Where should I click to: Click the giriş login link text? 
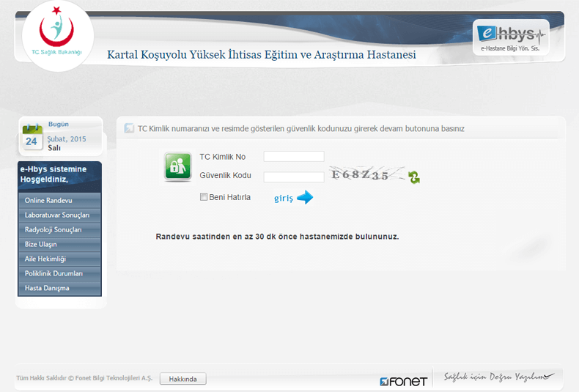pos(283,198)
